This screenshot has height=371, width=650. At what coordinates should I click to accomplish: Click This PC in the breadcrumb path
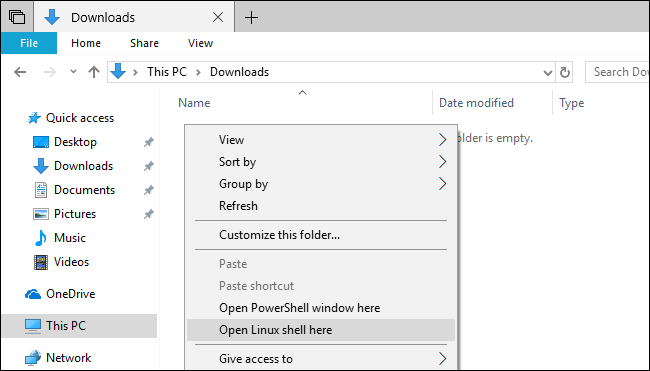(x=167, y=72)
